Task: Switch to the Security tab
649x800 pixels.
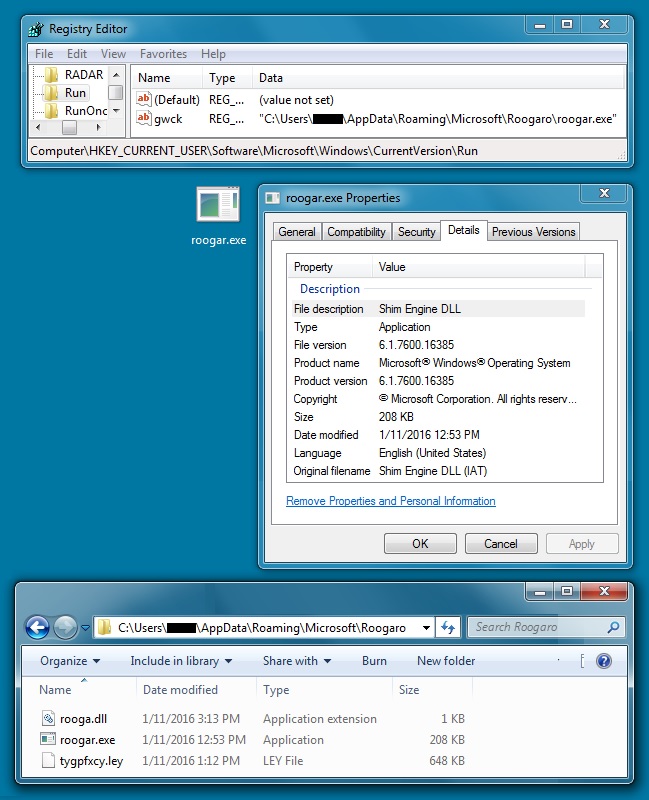Action: pos(416,232)
